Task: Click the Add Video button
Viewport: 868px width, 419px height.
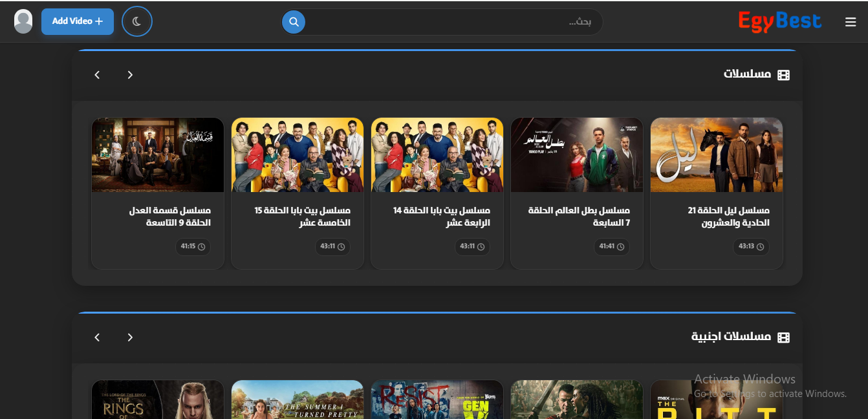Action: click(x=78, y=21)
